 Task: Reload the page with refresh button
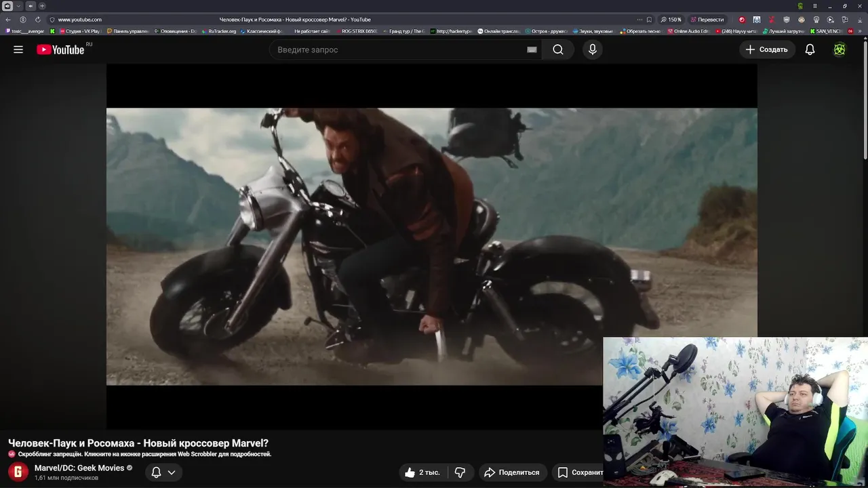point(37,20)
